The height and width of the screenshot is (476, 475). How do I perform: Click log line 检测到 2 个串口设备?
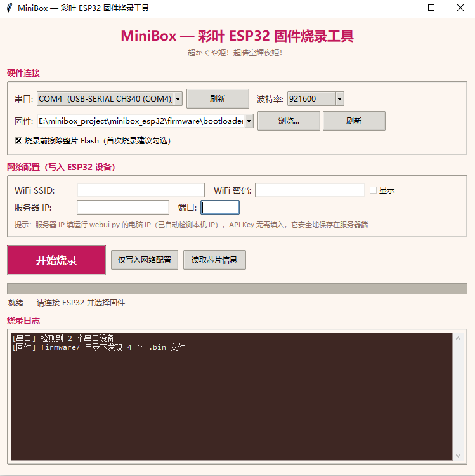pyautogui.click(x=63, y=338)
